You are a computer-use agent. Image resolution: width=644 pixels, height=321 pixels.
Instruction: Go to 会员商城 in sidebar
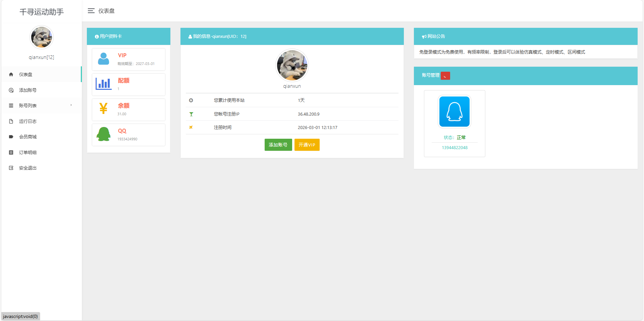click(x=28, y=137)
